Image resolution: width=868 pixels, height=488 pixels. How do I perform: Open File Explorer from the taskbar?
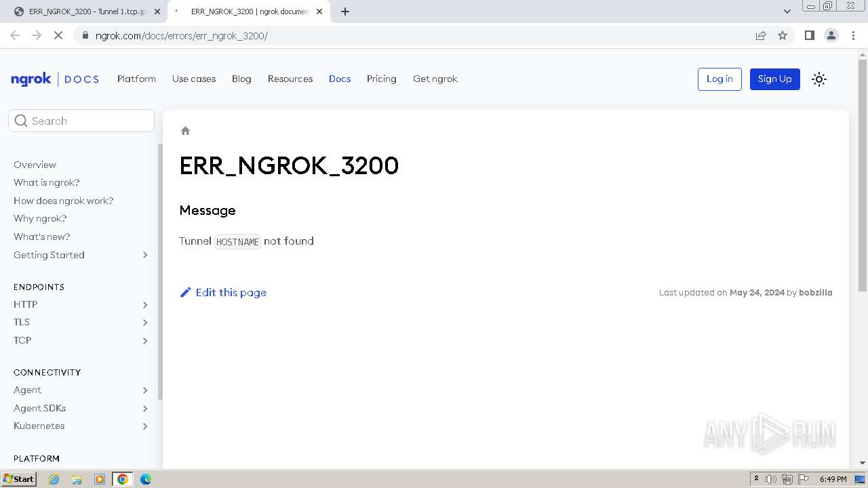click(77, 479)
